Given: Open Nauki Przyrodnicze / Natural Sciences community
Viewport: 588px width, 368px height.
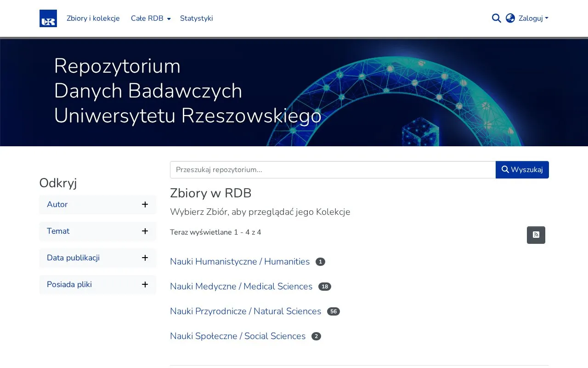Looking at the screenshot, I should point(246,311).
